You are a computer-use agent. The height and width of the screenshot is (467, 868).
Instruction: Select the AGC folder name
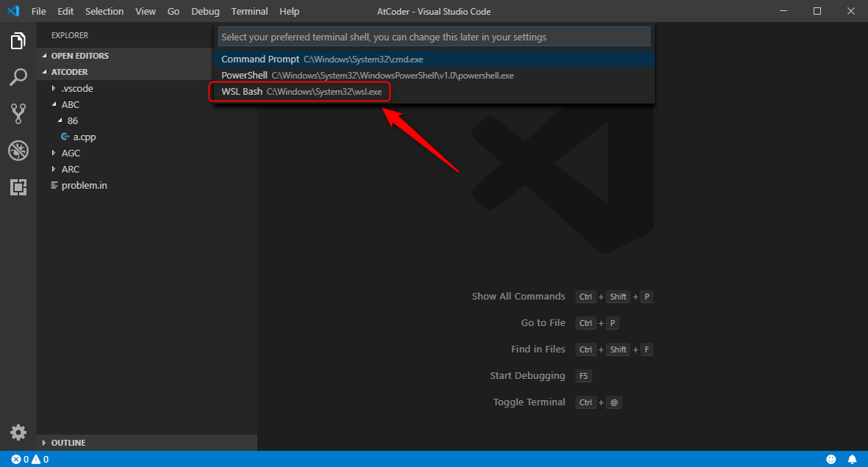(x=71, y=153)
